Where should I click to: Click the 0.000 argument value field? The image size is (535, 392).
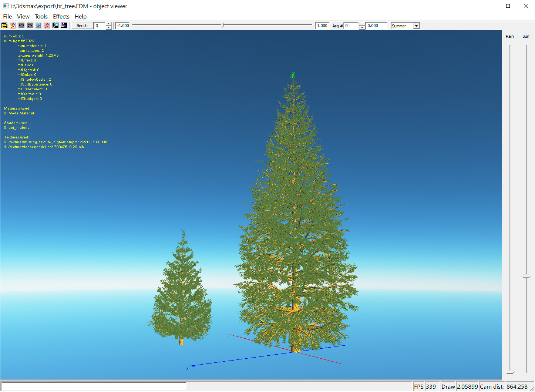[376, 26]
